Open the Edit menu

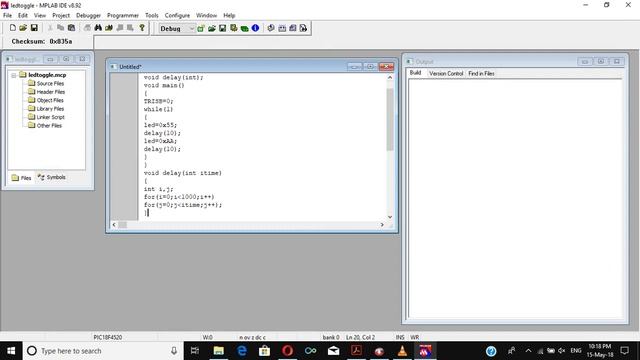(23, 15)
